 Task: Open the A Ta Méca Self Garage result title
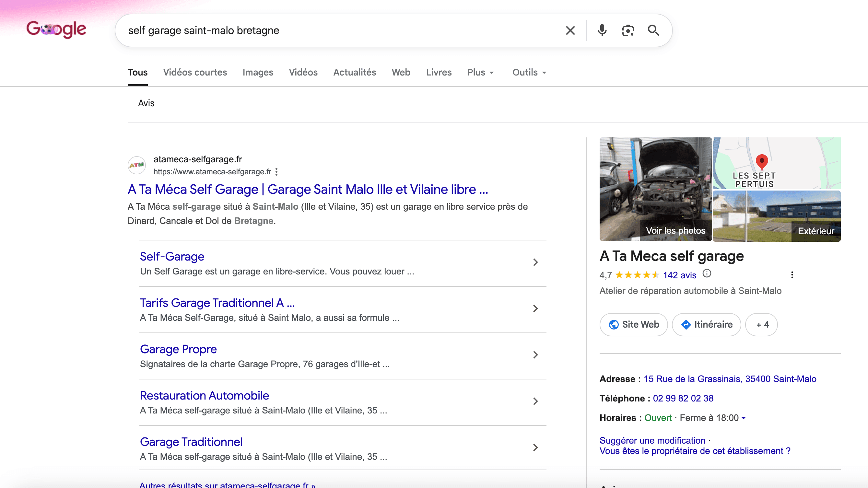tap(308, 189)
